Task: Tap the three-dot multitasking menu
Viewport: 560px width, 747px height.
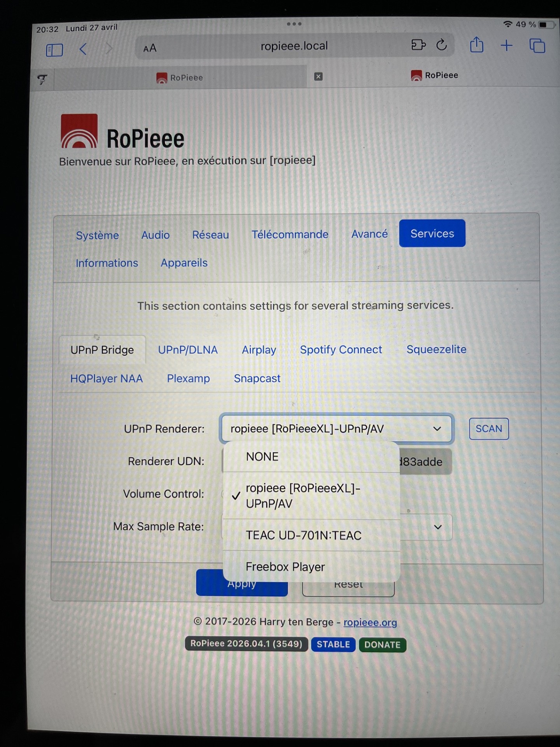Action: point(294,24)
